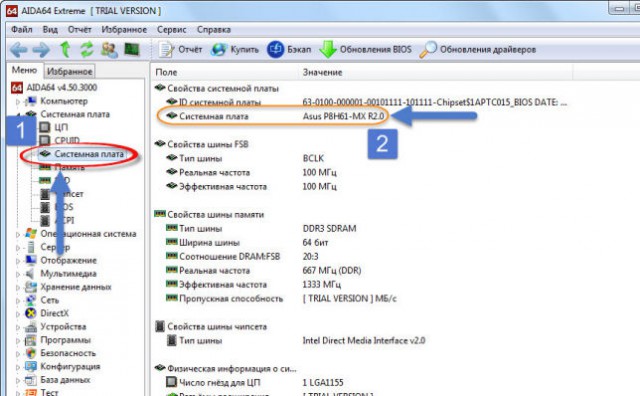640x396 pixels.
Task: Select the Свойства шины FSB group header
Action: (x=207, y=144)
